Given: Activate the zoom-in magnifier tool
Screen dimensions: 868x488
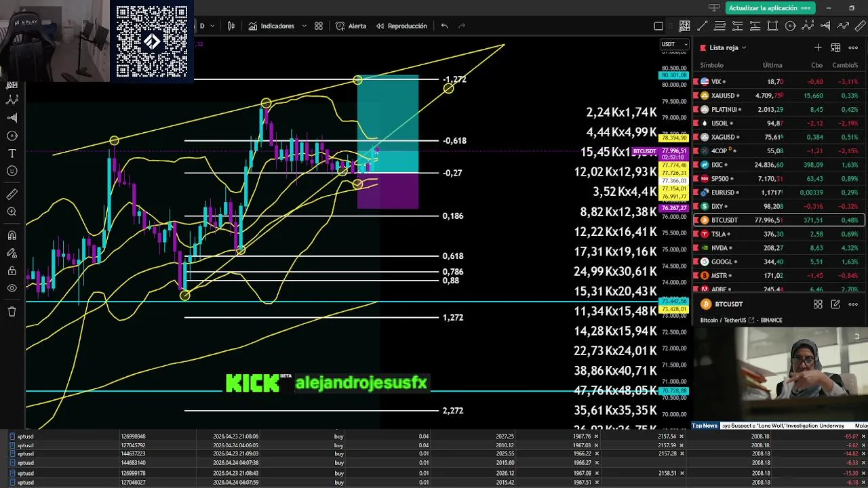Looking at the screenshot, I should 12,212.
